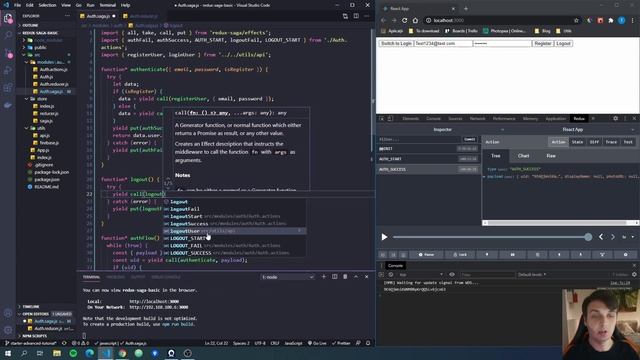The height and width of the screenshot is (360, 640).
Task: Click Commit button in Redux inspector
Action: pyautogui.click(x=469, y=140)
